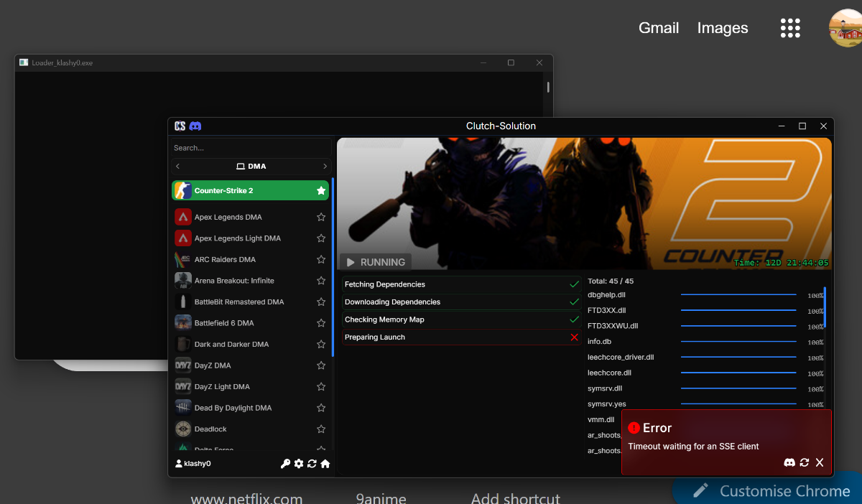This screenshot has height=504, width=862.
Task: Favorite Apex Legends Light DMA star
Action: tap(321, 238)
